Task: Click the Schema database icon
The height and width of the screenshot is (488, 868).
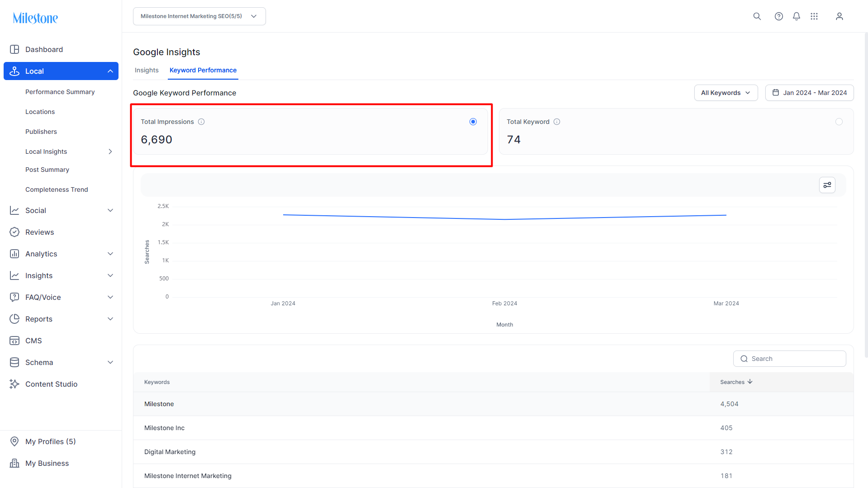Action: pos(14,362)
